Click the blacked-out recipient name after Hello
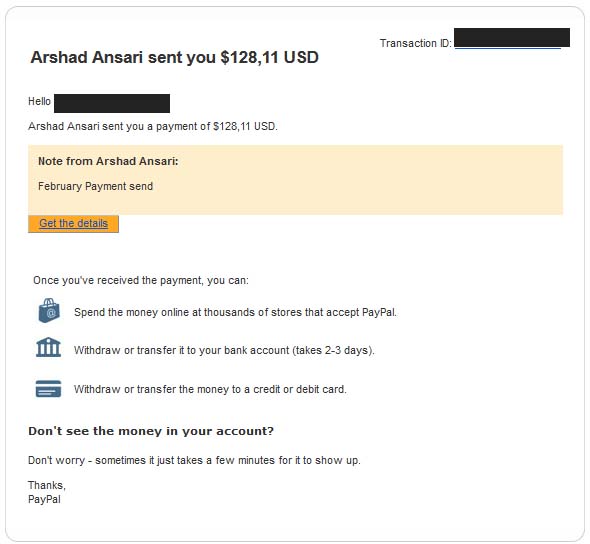This screenshot has height=544, width=590. tap(112, 103)
